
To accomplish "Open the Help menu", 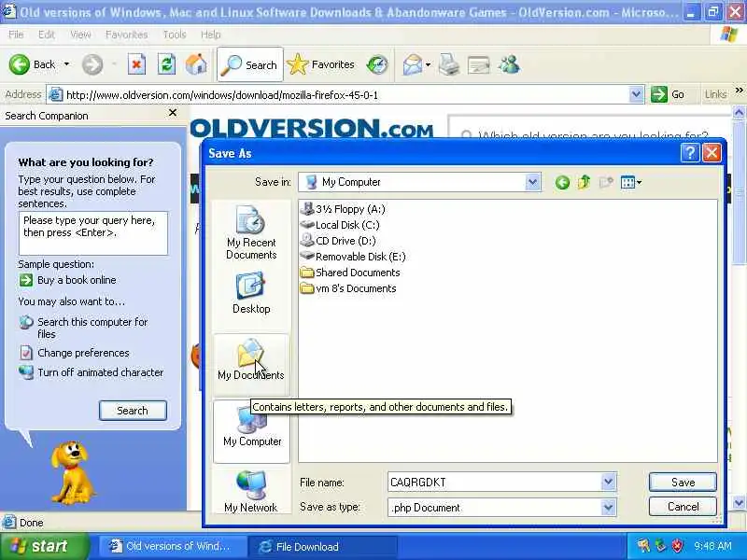I will click(211, 35).
